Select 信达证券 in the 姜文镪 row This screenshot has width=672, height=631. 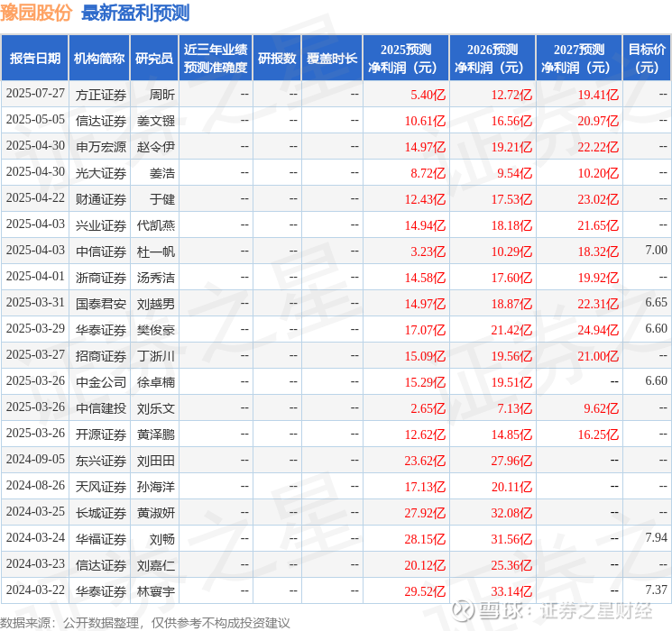(101, 121)
